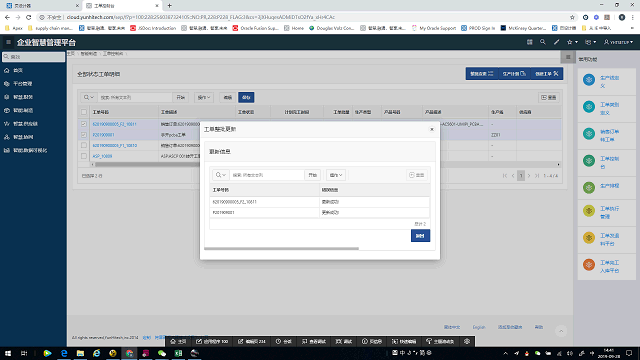
Task: Collapse the right panel with its menu icon
Action: click(x=568, y=57)
